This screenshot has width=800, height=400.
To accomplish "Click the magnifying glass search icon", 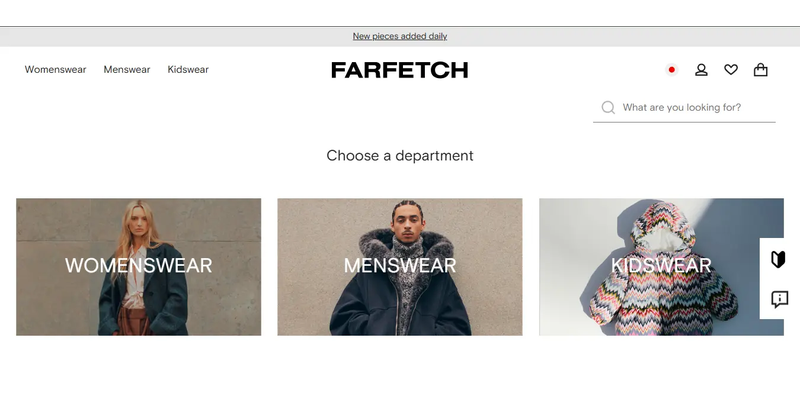I will tap(608, 107).
